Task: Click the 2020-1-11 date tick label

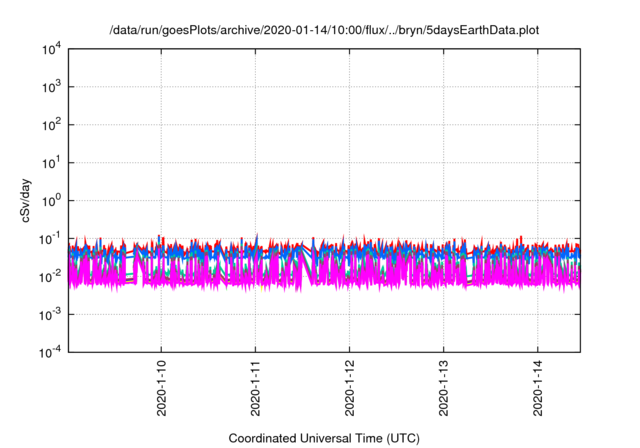Action: 255,387
